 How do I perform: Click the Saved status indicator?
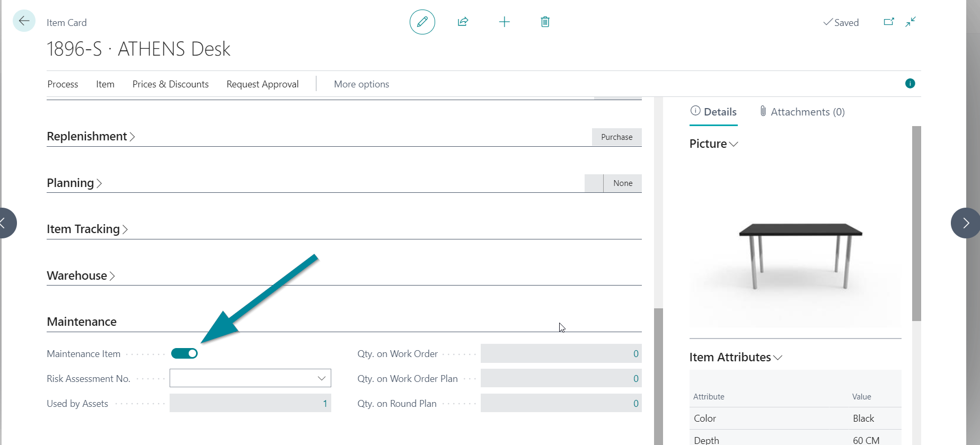point(841,22)
